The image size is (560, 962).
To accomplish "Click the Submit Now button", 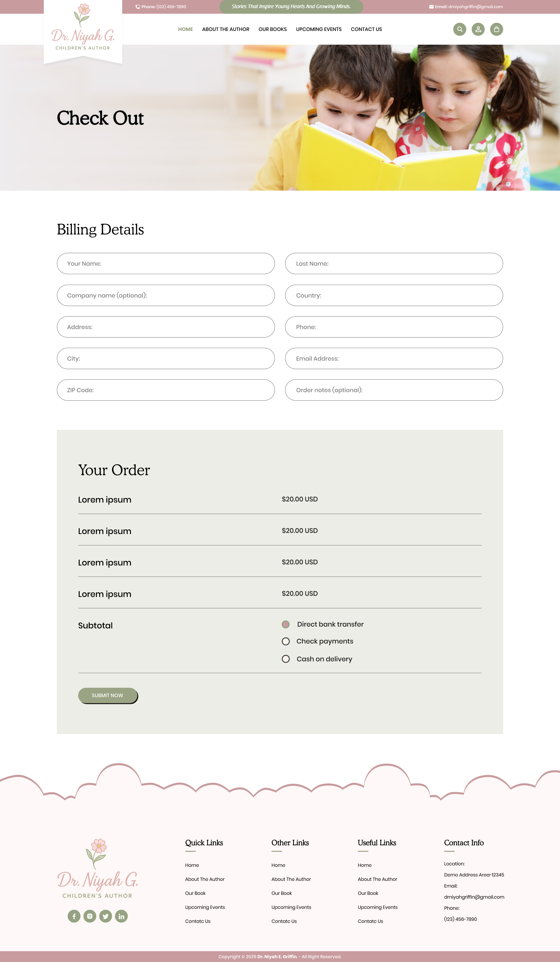I will coord(108,695).
